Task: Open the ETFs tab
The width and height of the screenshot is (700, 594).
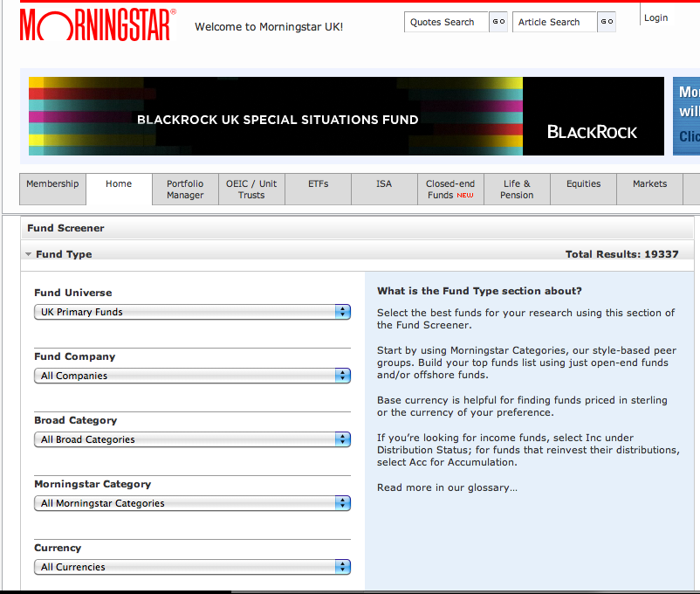Action: coord(319,189)
